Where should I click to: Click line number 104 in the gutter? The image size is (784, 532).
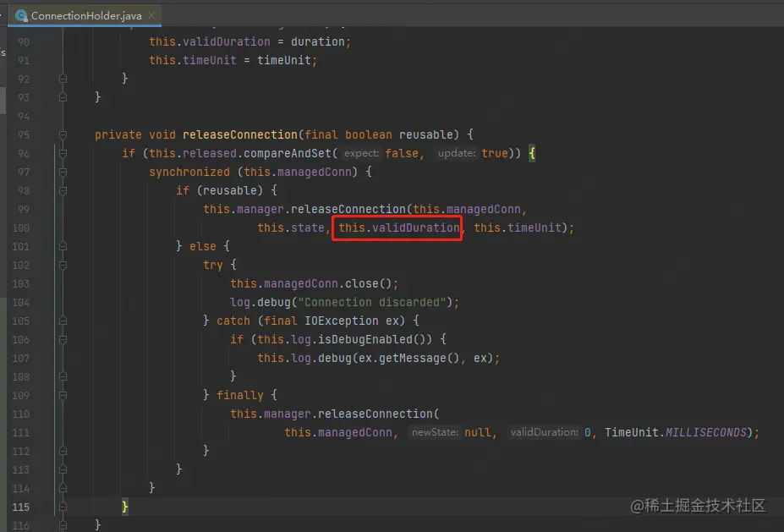click(21, 303)
